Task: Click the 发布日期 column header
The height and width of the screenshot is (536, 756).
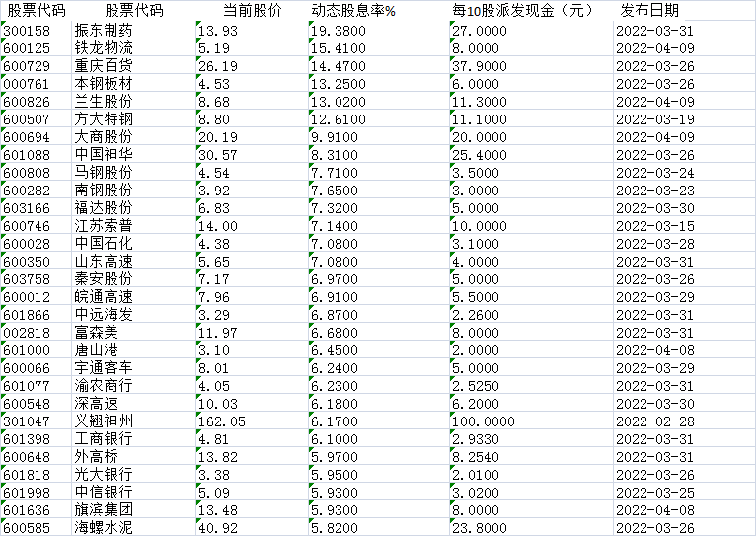Action: click(x=649, y=10)
